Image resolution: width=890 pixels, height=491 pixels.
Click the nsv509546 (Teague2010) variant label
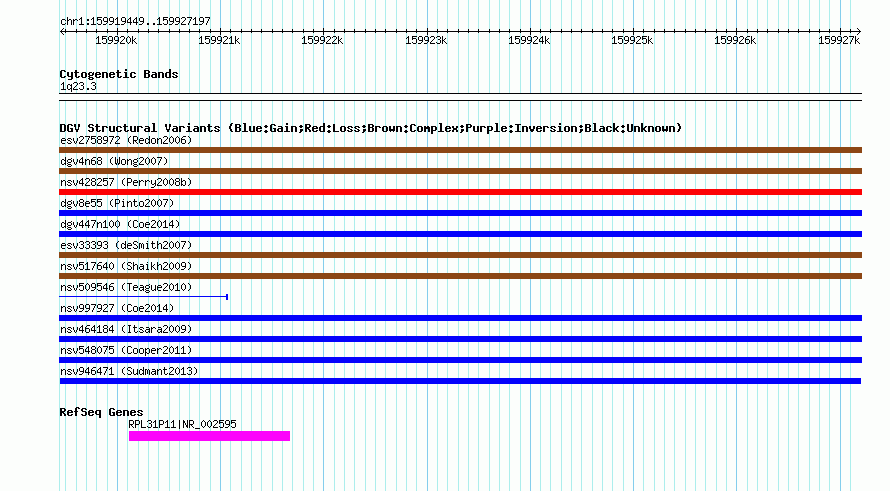[126, 287]
